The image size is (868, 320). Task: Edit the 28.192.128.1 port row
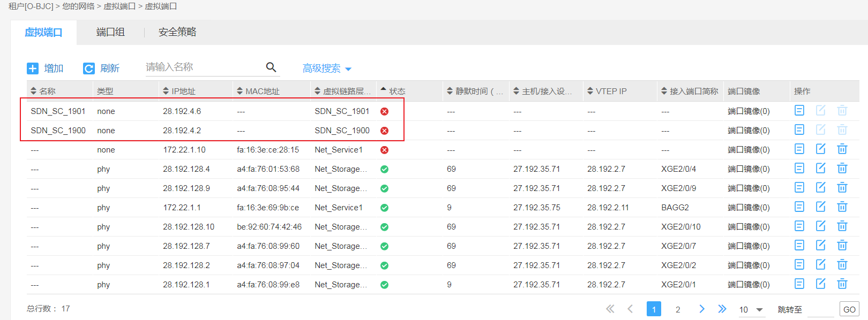click(x=821, y=284)
